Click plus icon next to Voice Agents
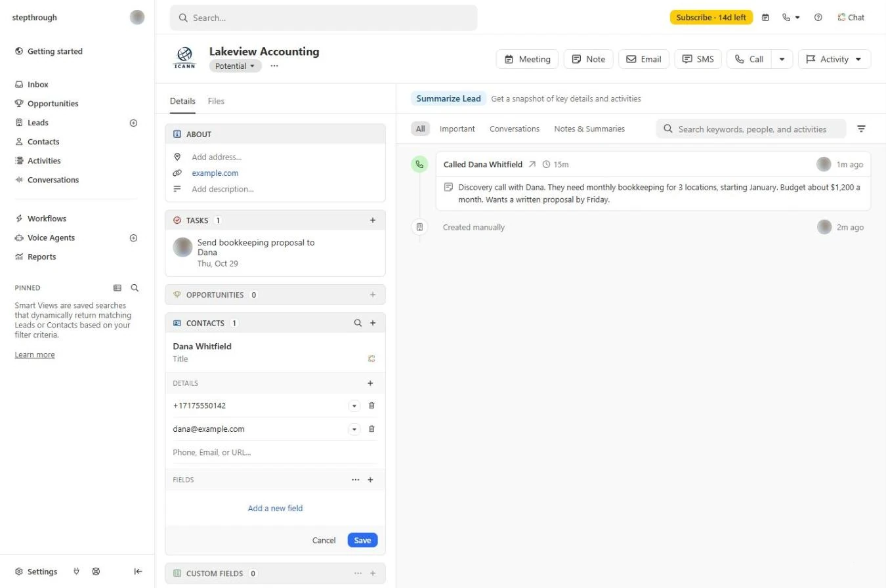Screen dimensions: 886x588 (x=134, y=238)
